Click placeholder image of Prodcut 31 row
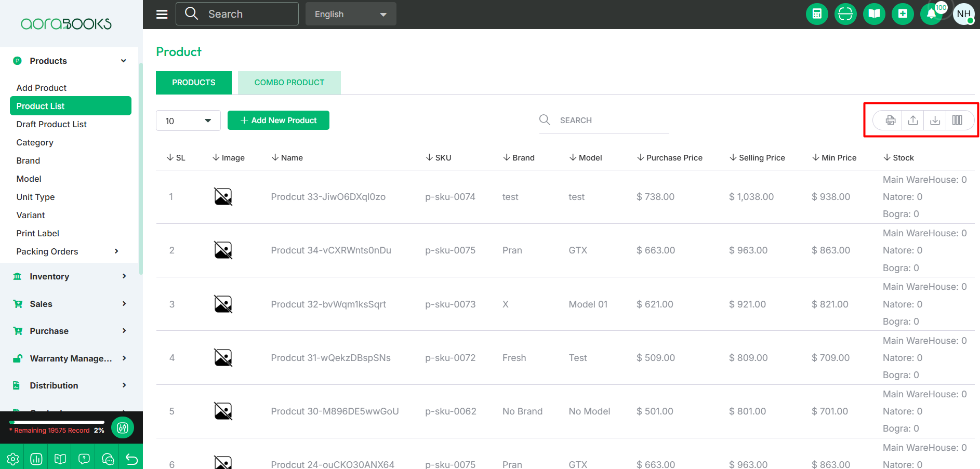Image resolution: width=980 pixels, height=469 pixels. point(223,357)
